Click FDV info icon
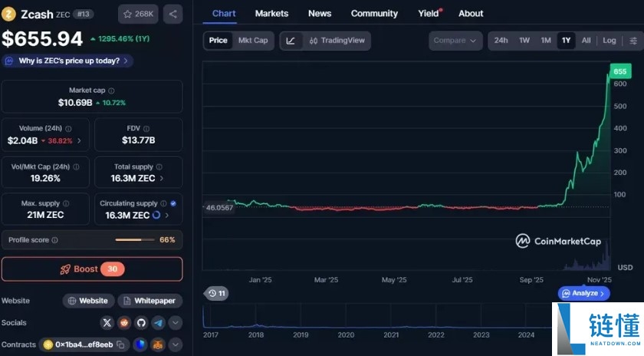Viewport: 644px width, 356px height. click(x=146, y=129)
